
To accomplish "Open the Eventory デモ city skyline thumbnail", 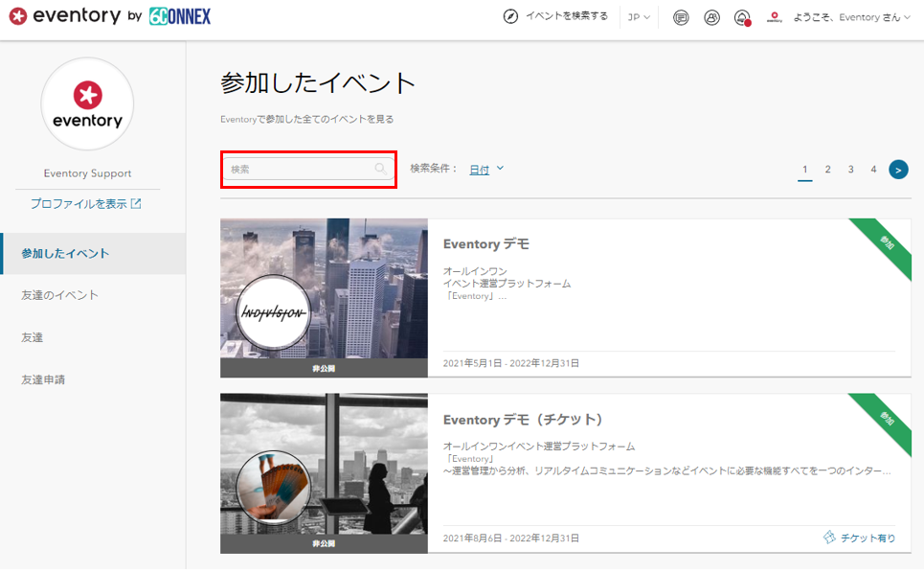I will coord(324,288).
